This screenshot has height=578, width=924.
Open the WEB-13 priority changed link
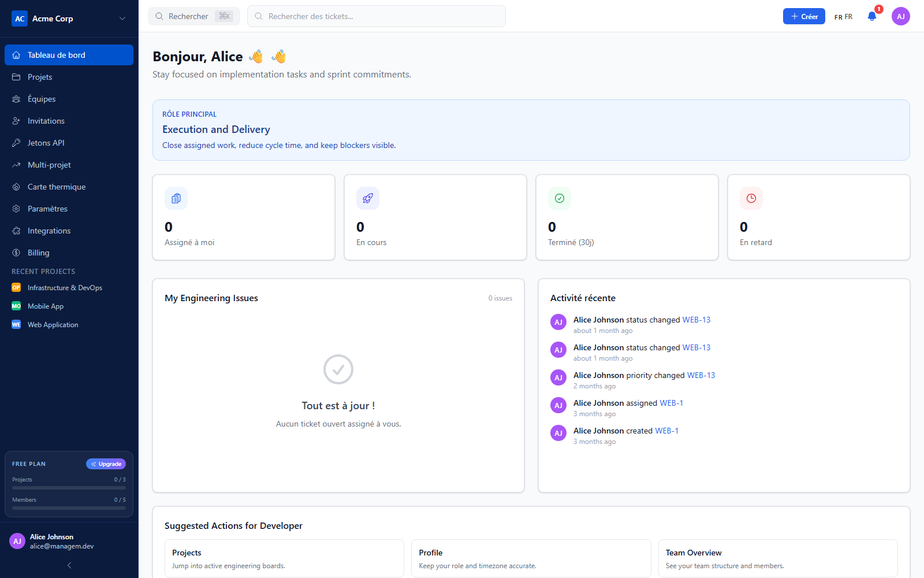click(701, 375)
